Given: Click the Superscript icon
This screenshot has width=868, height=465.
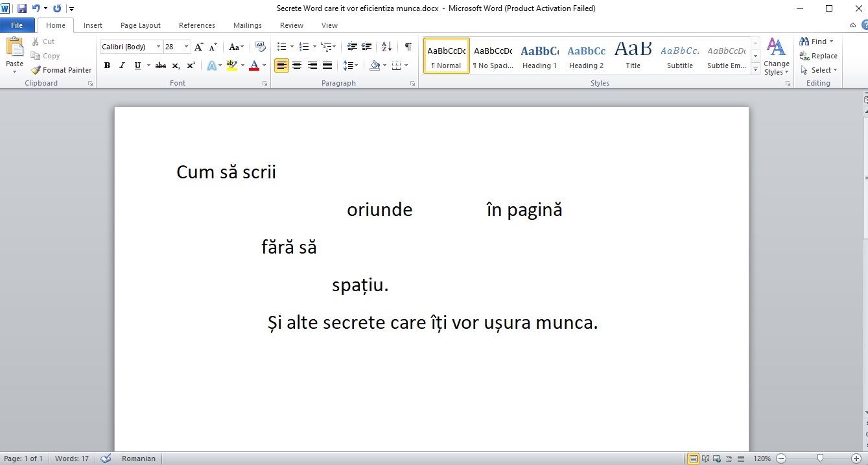Looking at the screenshot, I should tap(191, 66).
